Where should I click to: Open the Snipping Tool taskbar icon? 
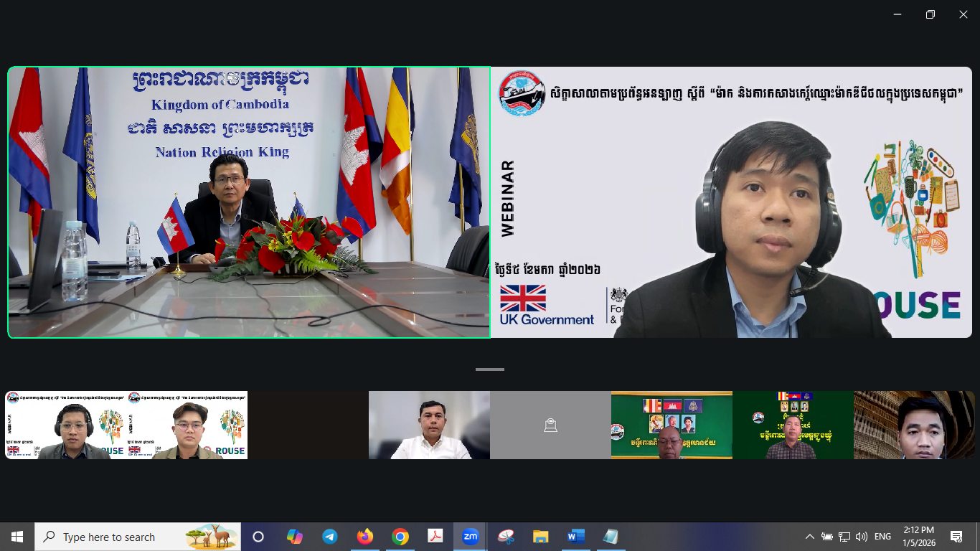pos(506,537)
